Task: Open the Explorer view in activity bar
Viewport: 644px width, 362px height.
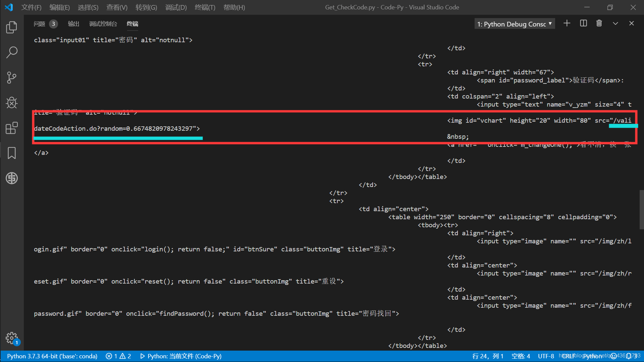Action: (12, 27)
